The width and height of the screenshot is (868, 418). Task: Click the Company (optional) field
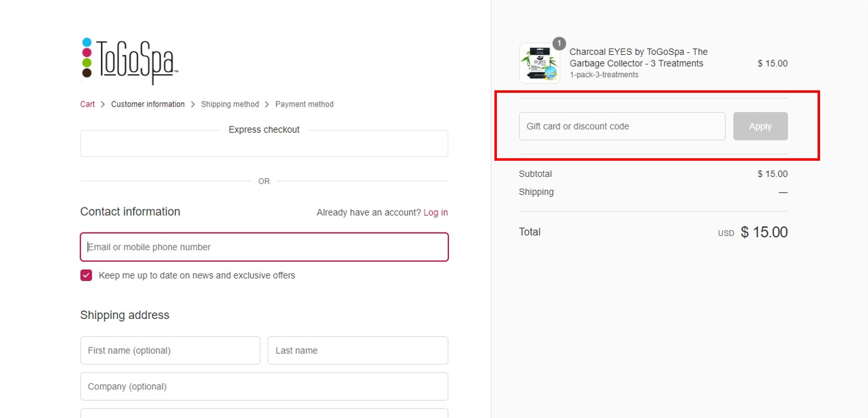click(264, 386)
